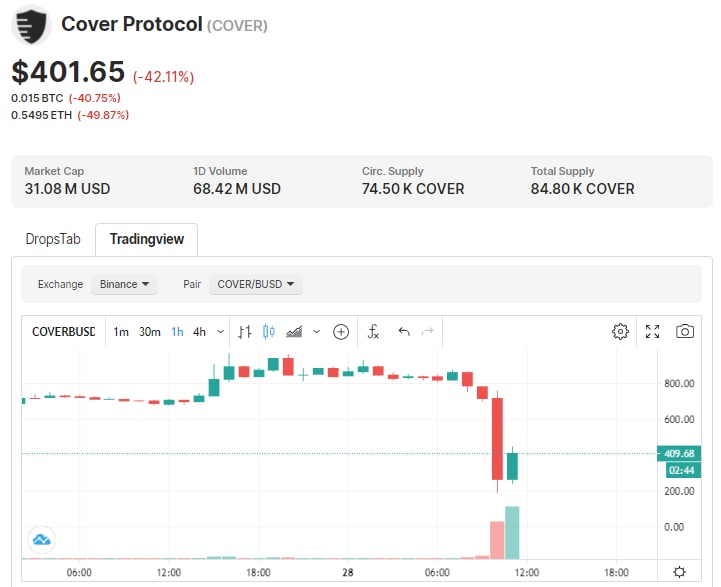Click the (-49.87%) ETH change text
721x587 pixels.
[x=103, y=115]
